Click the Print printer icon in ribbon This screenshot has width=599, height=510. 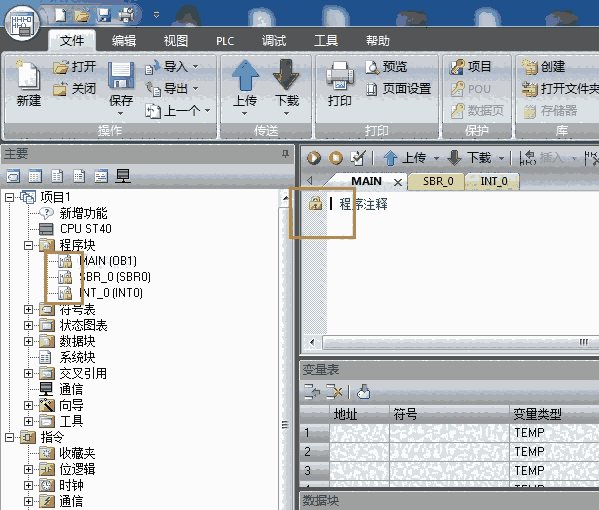pos(339,76)
